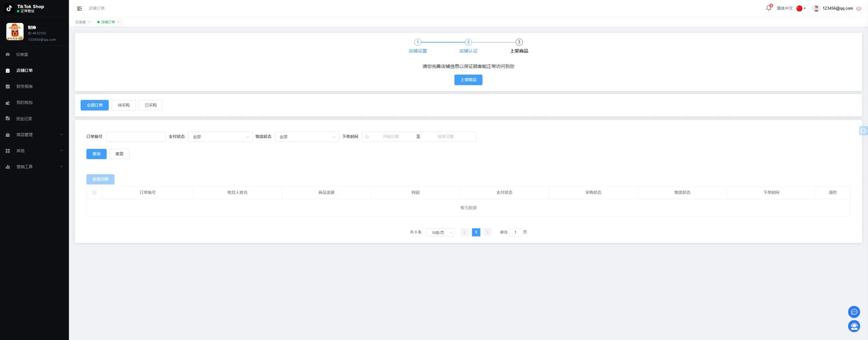Expand the 商品管理 submenu
Screen dimensions: 868x340
[34, 135]
